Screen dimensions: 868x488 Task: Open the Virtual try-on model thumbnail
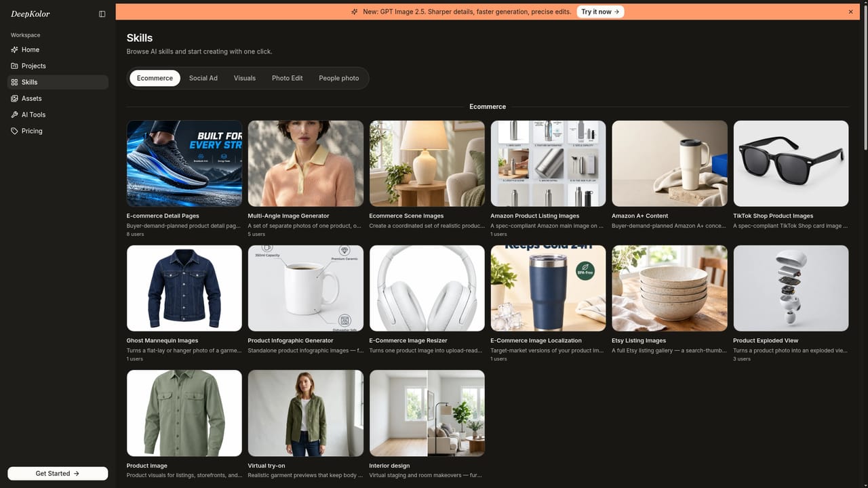tap(306, 413)
